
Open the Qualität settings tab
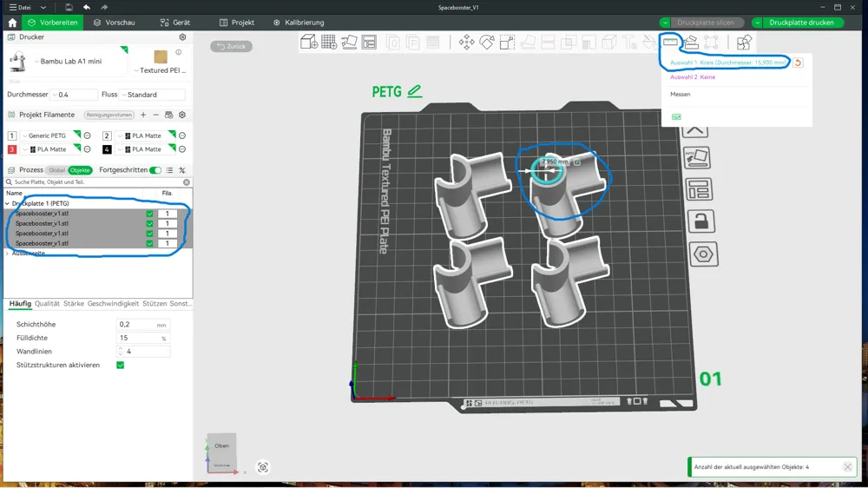point(47,304)
